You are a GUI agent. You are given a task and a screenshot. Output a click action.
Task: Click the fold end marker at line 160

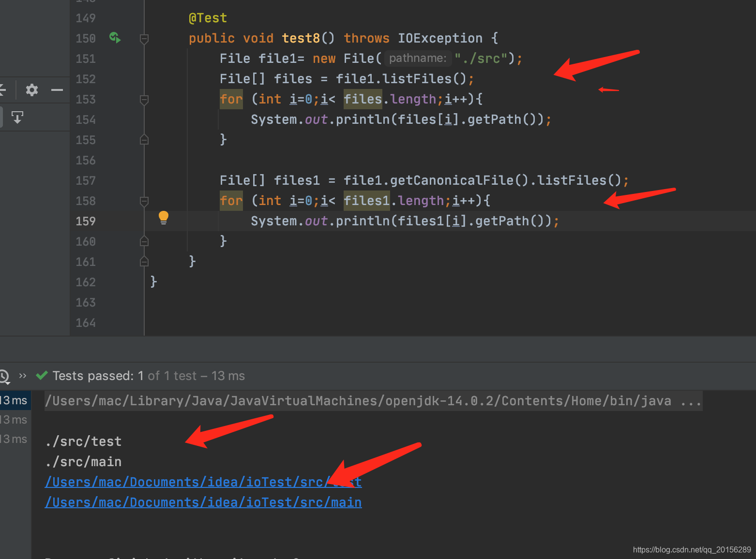pyautogui.click(x=144, y=241)
